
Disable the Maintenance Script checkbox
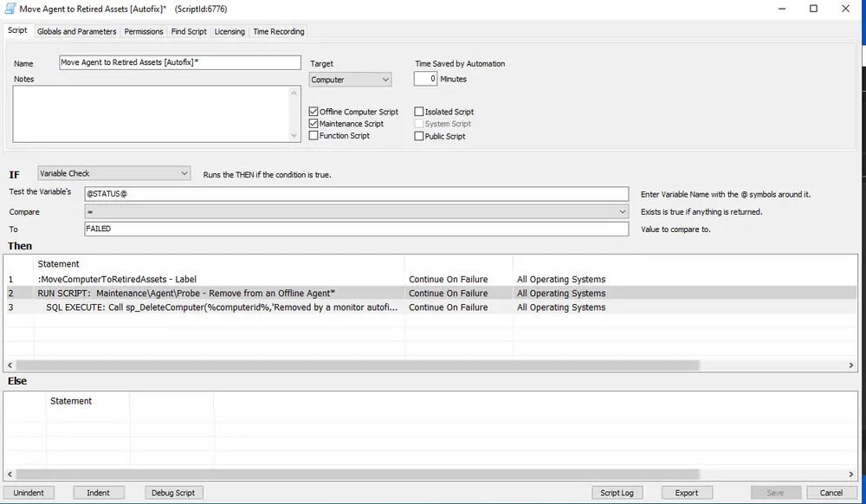pos(314,123)
